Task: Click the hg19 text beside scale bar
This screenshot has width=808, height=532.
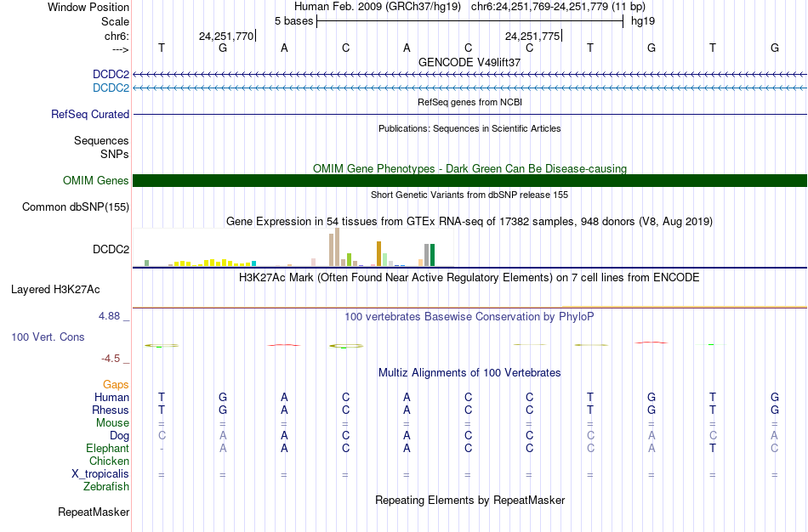Action: pyautogui.click(x=643, y=21)
